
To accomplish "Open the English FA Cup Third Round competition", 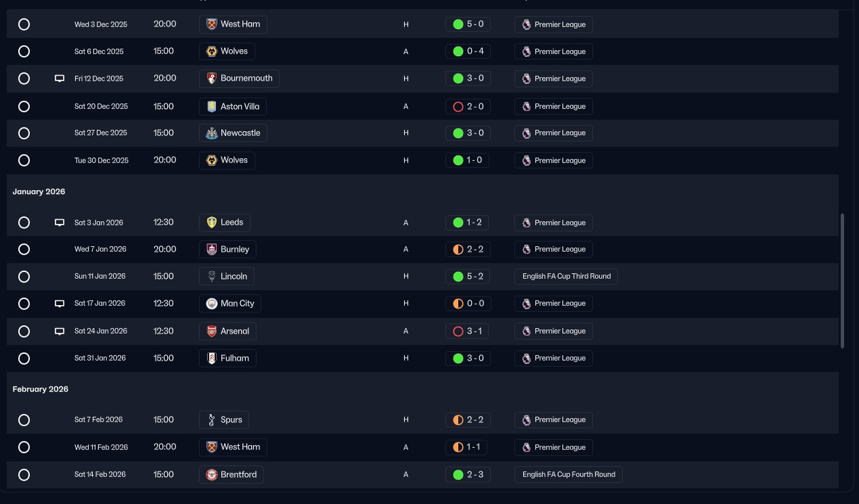I will [x=566, y=276].
